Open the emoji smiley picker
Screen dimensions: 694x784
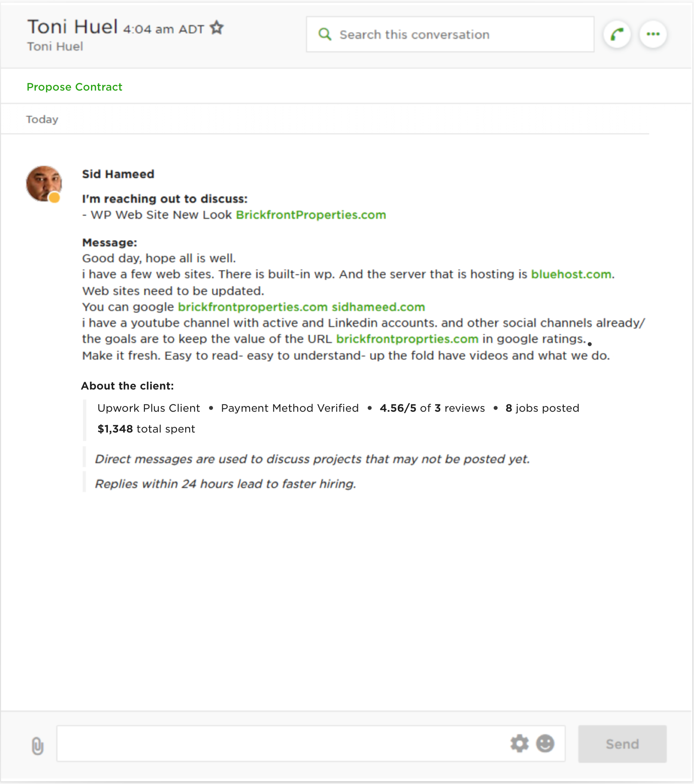click(x=545, y=744)
